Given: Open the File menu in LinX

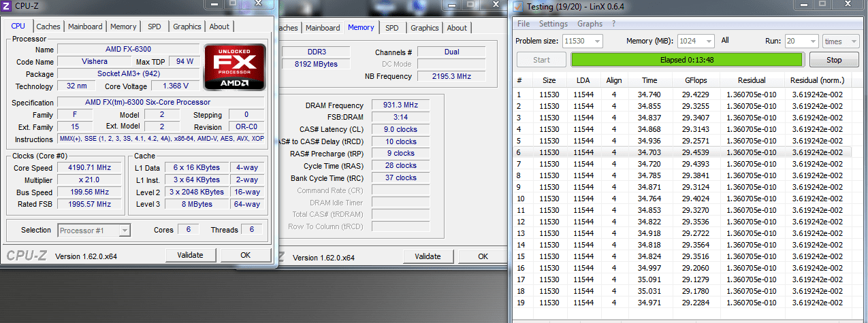Looking at the screenshot, I should point(524,24).
